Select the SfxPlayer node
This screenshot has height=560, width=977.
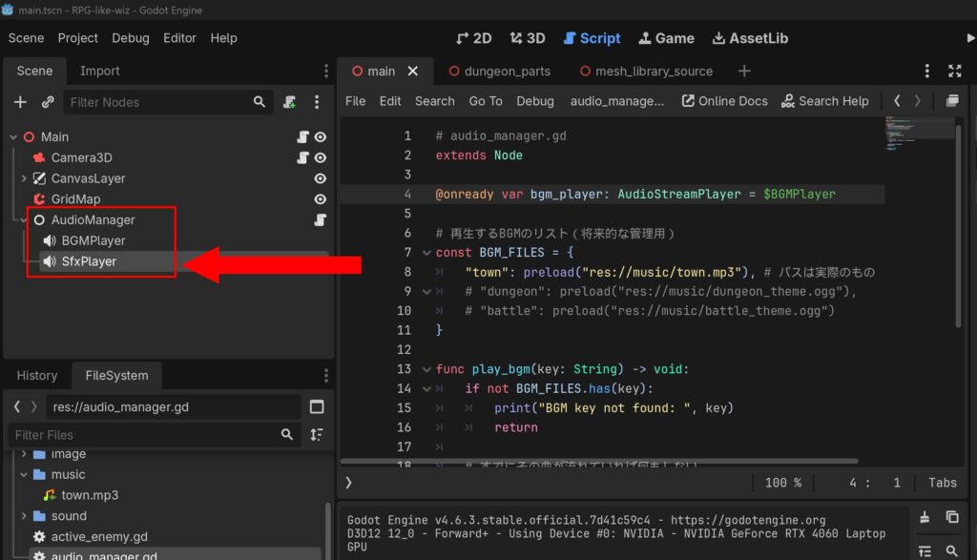(x=89, y=261)
